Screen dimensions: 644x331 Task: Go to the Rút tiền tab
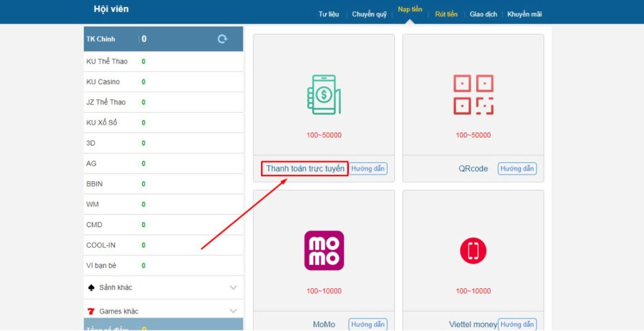(446, 14)
